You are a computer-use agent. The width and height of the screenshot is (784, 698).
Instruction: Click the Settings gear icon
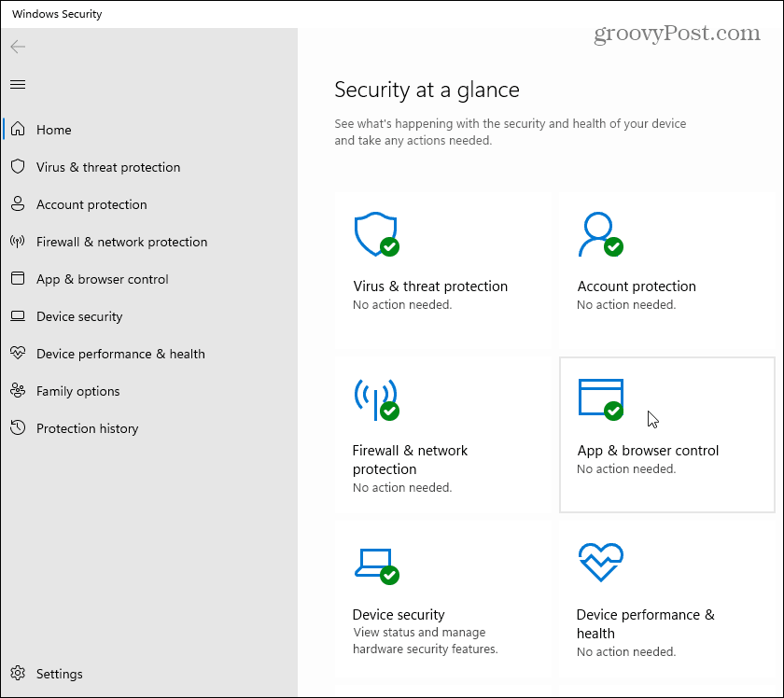click(x=18, y=673)
